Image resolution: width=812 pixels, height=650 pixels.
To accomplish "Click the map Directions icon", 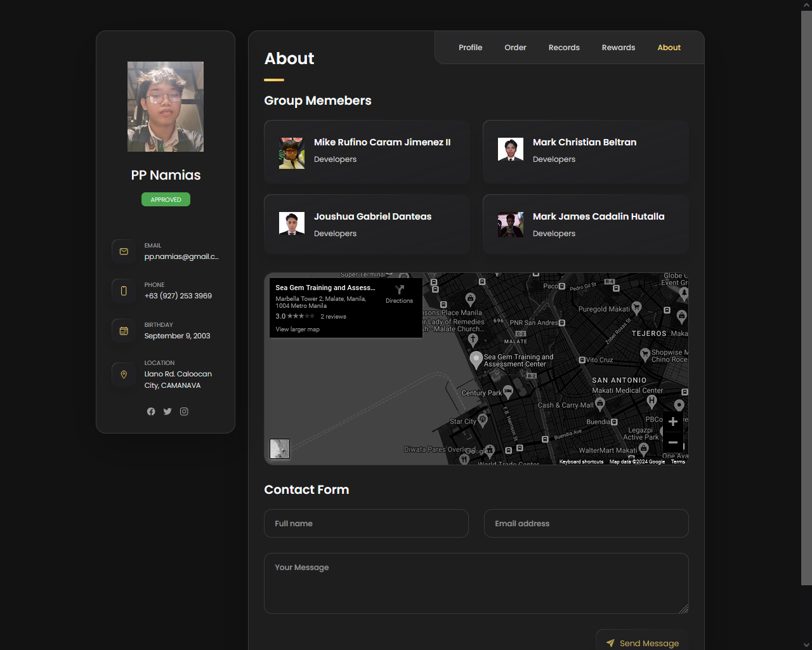I will click(x=399, y=291).
